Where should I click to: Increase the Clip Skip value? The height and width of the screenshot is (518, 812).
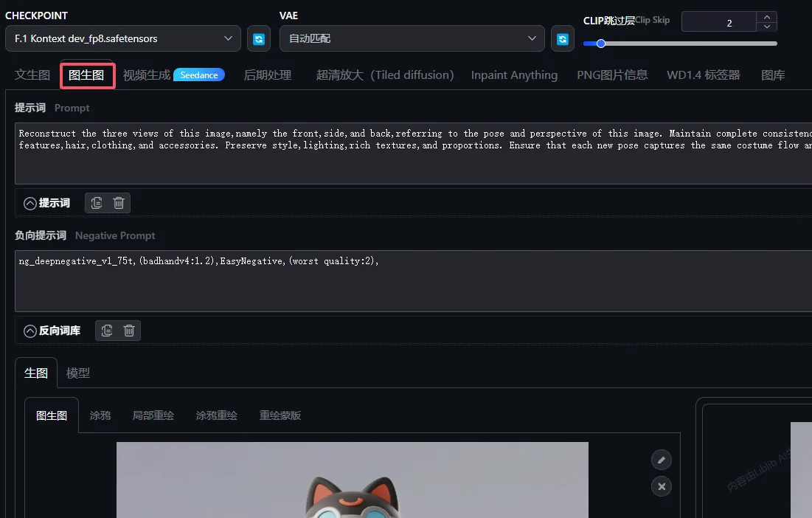[x=767, y=17]
